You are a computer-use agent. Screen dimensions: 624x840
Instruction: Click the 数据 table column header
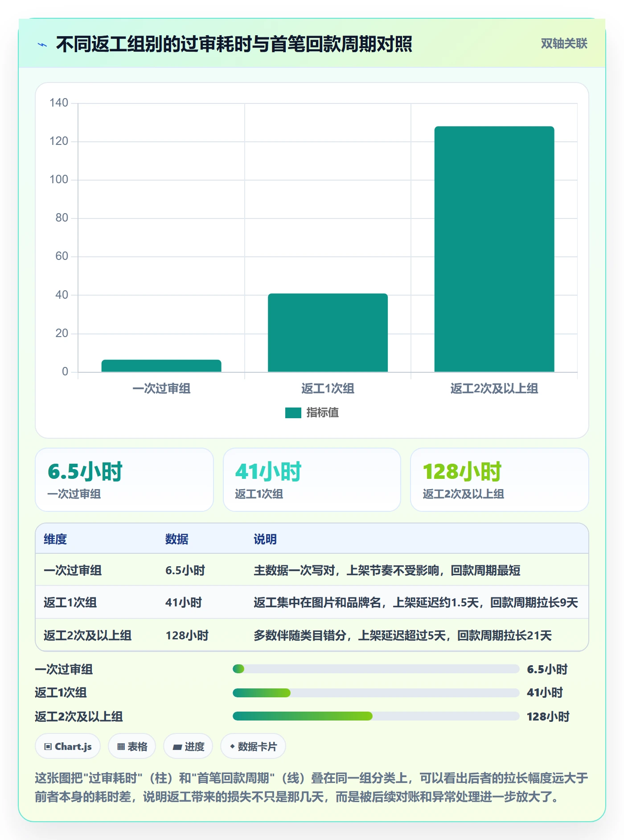pyautogui.click(x=177, y=539)
